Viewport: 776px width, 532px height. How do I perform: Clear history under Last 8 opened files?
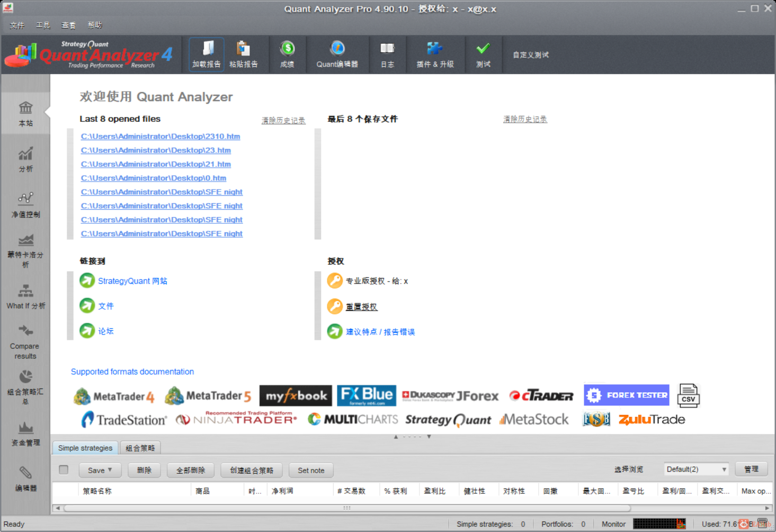click(x=283, y=120)
